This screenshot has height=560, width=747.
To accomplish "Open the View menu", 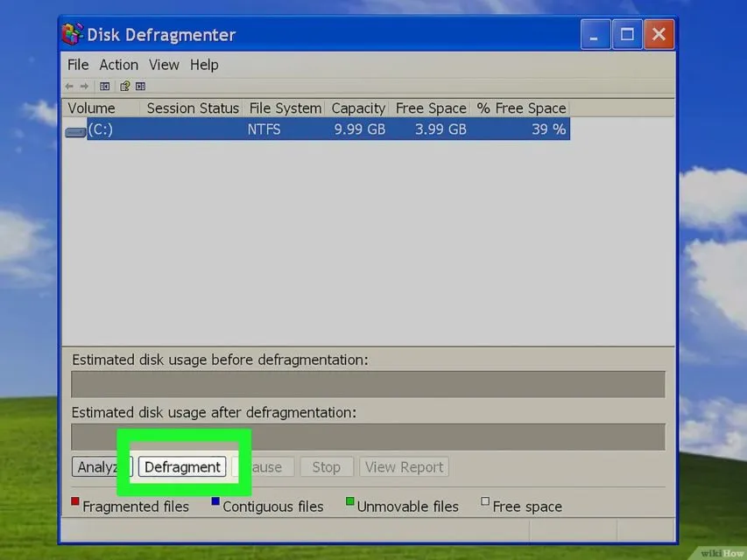I will click(164, 65).
